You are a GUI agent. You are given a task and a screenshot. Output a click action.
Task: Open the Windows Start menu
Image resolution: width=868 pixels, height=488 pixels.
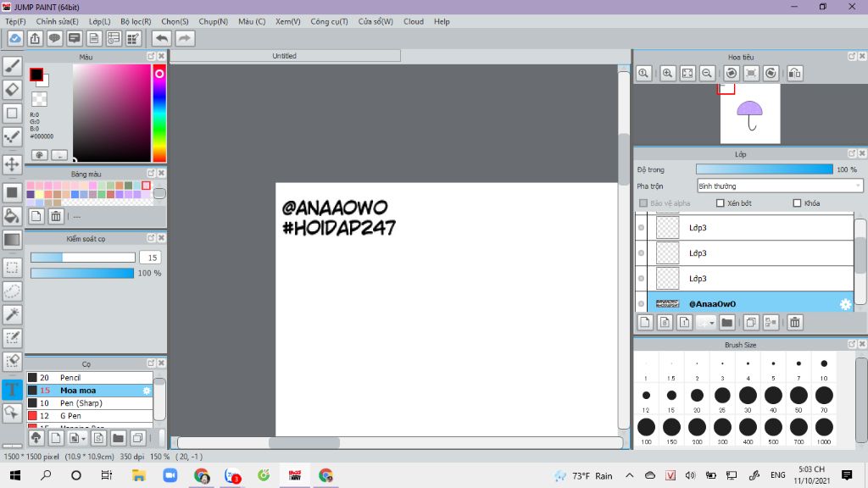(15, 475)
